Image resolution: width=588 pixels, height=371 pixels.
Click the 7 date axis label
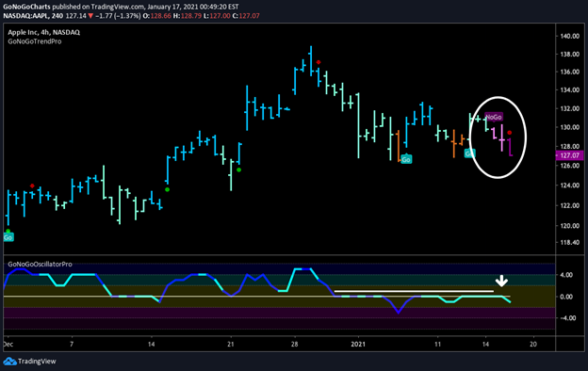click(x=72, y=344)
